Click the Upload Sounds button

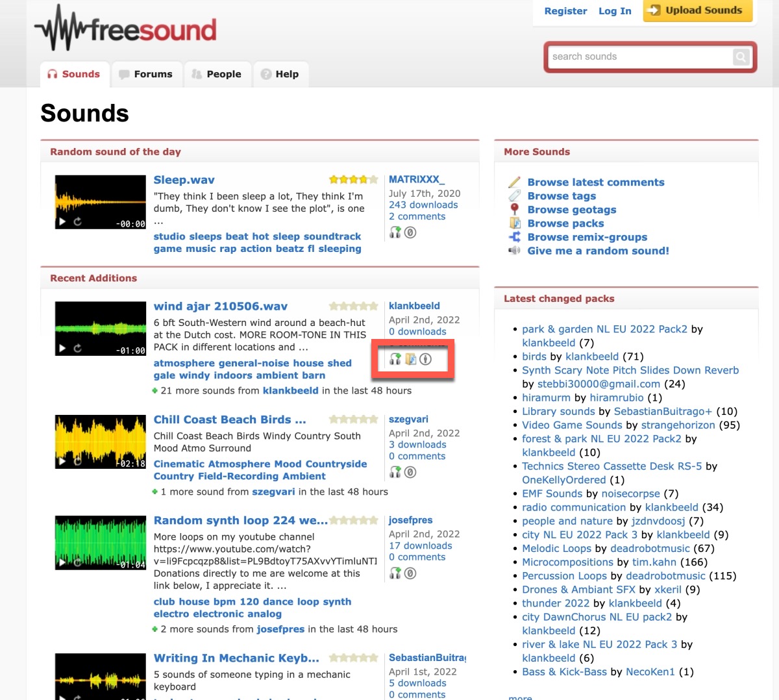click(x=698, y=10)
